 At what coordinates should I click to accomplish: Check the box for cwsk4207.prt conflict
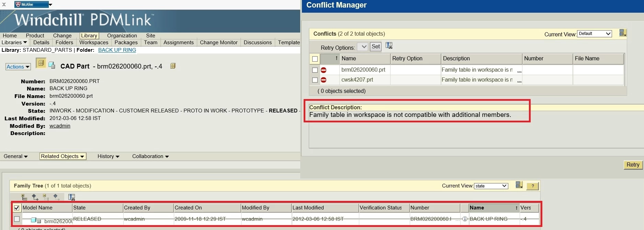pos(315,80)
